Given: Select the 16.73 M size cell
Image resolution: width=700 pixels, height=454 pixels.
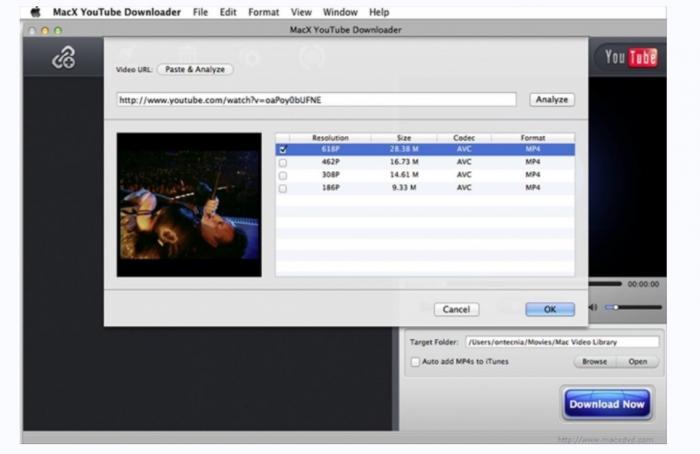Looking at the screenshot, I should (x=404, y=162).
